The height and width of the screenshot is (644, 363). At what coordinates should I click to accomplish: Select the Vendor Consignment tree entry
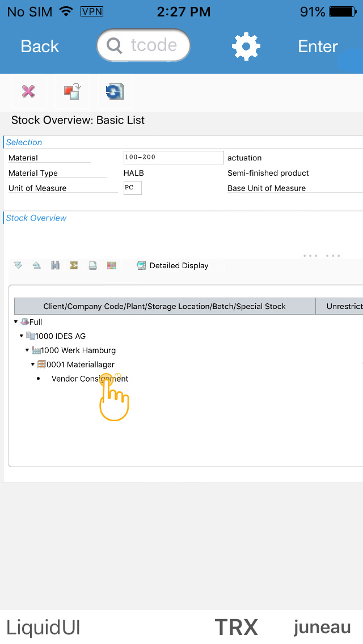coord(90,379)
